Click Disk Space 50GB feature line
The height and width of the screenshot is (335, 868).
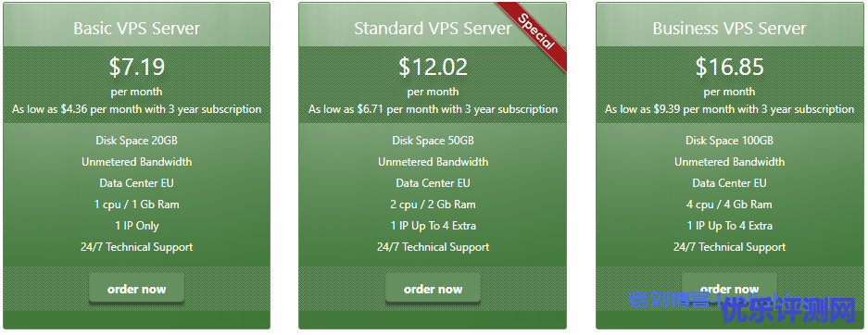point(433,141)
